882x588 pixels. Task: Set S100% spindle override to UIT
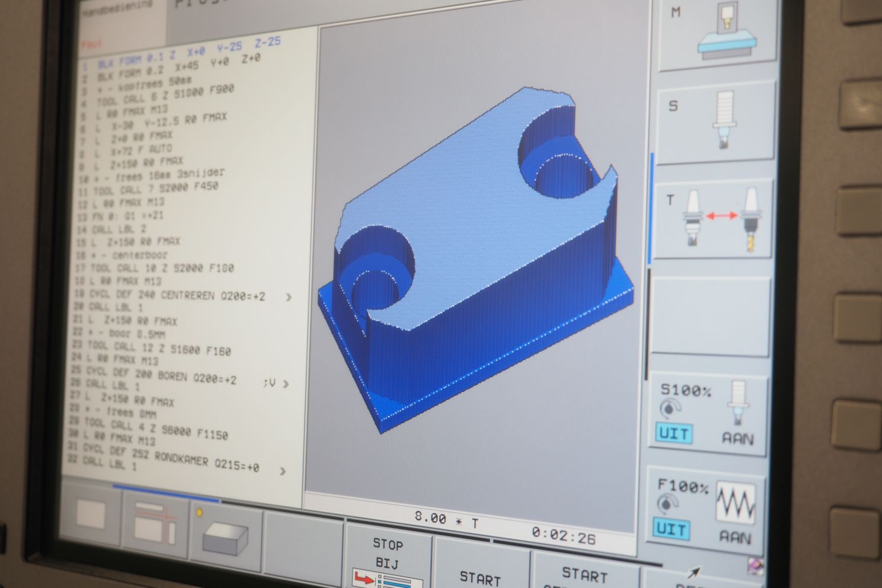674,433
